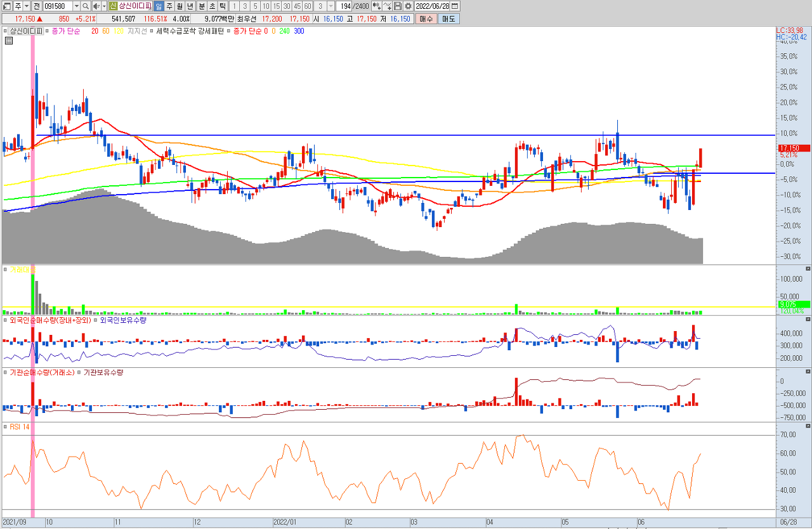This screenshot has width=812, height=529.
Task: Click the save diskette icon
Action: (398, 6)
